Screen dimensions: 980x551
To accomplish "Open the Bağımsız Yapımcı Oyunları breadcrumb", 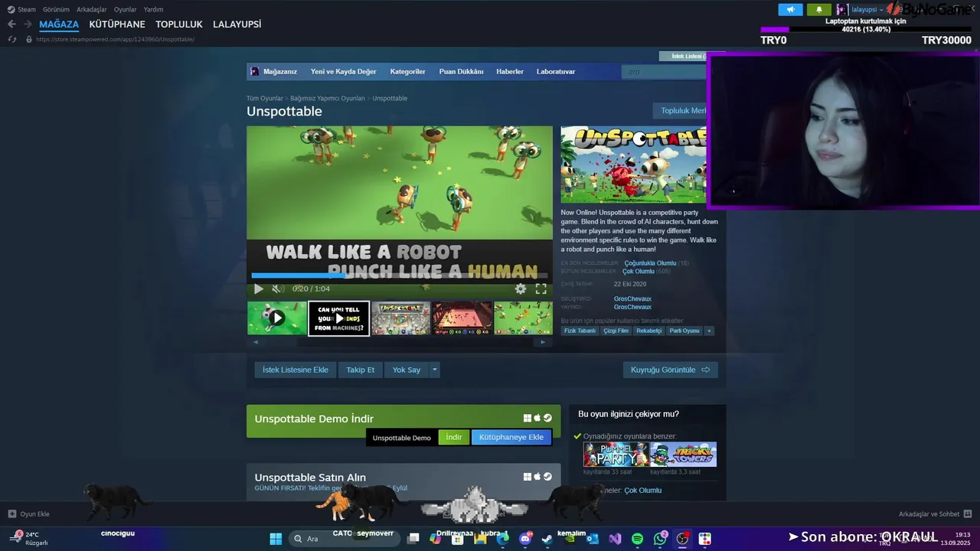I will tap(328, 98).
